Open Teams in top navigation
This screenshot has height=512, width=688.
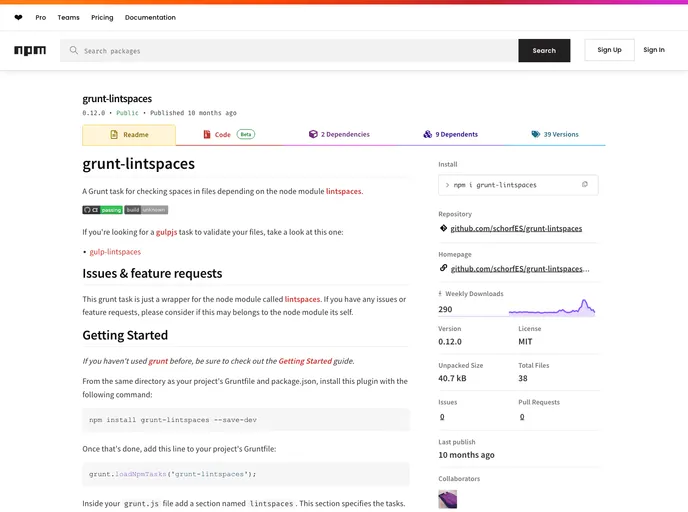(x=68, y=18)
